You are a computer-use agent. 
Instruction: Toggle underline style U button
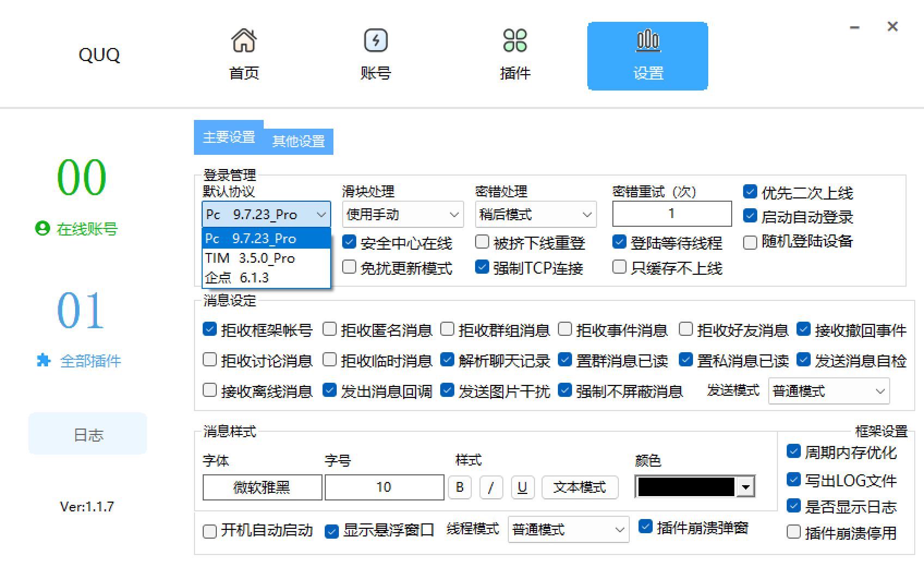pos(522,487)
